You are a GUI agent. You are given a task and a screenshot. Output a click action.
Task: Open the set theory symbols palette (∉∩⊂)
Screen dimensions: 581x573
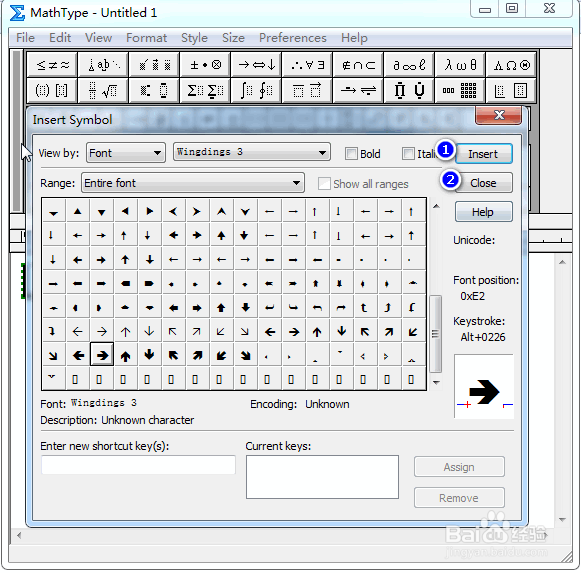click(x=358, y=65)
